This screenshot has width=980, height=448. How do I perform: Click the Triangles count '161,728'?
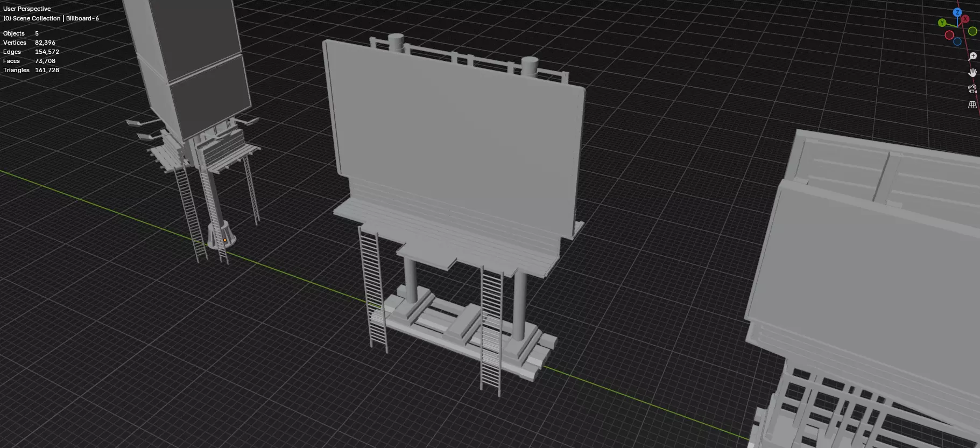(47, 70)
